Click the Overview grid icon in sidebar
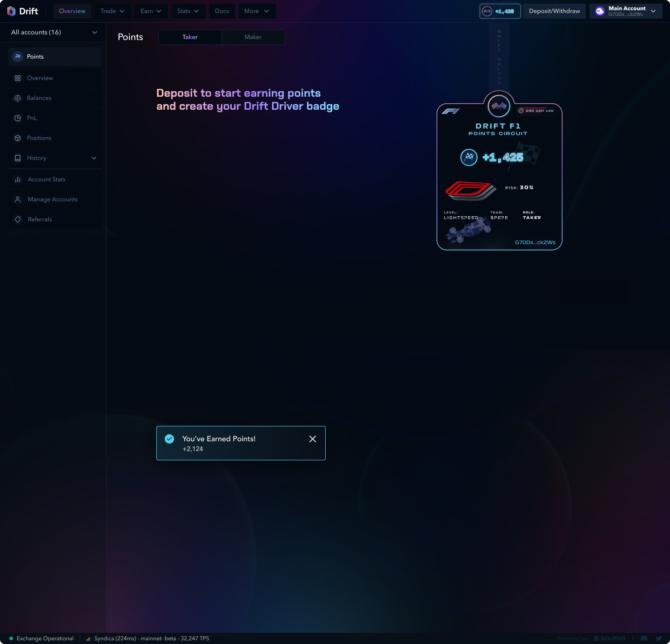670x644 pixels. 18,78
